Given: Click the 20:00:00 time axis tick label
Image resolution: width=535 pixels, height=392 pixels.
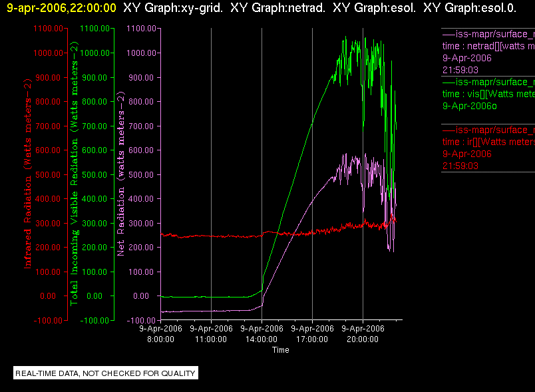Looking at the screenshot, I should (363, 333).
